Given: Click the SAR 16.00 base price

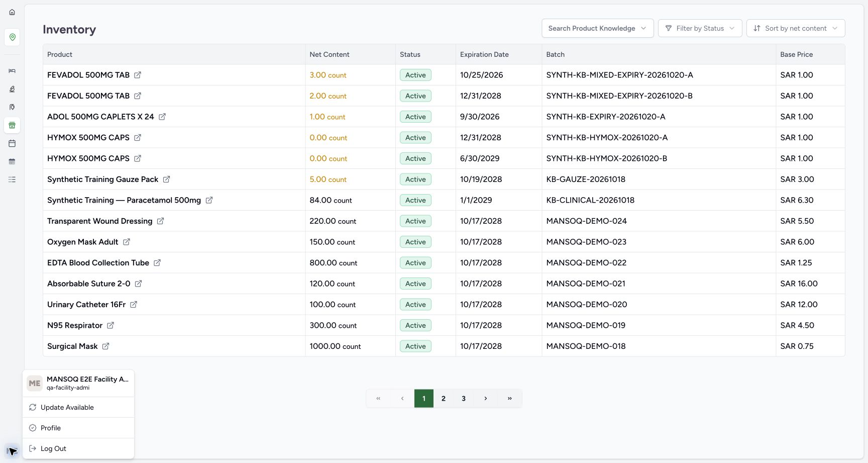Looking at the screenshot, I should coord(799,284).
